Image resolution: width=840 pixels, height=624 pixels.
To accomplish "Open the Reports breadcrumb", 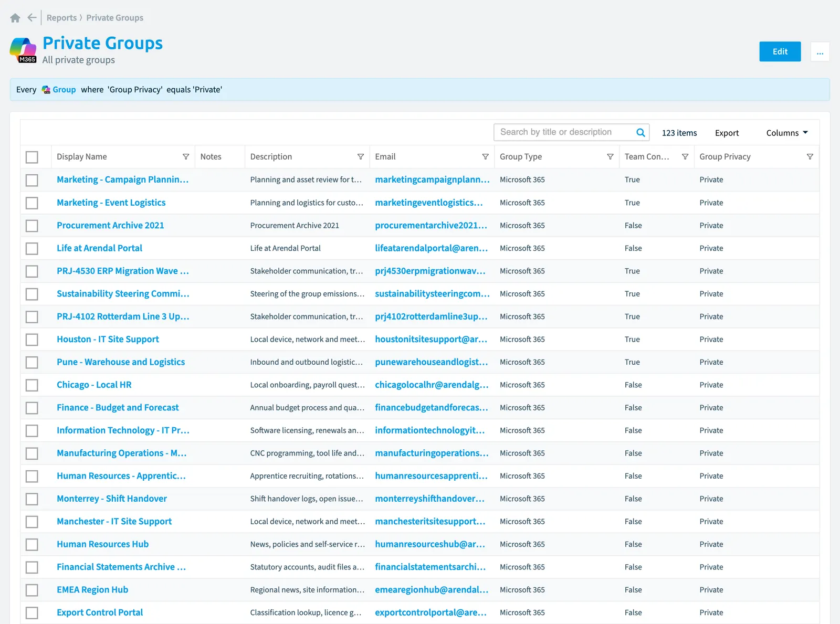I will click(x=61, y=18).
